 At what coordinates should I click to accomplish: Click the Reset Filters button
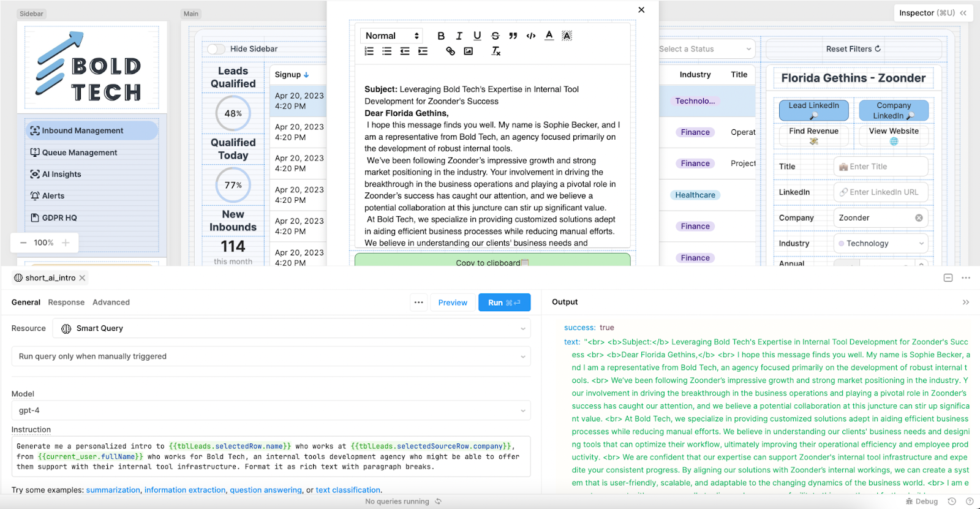coord(853,49)
